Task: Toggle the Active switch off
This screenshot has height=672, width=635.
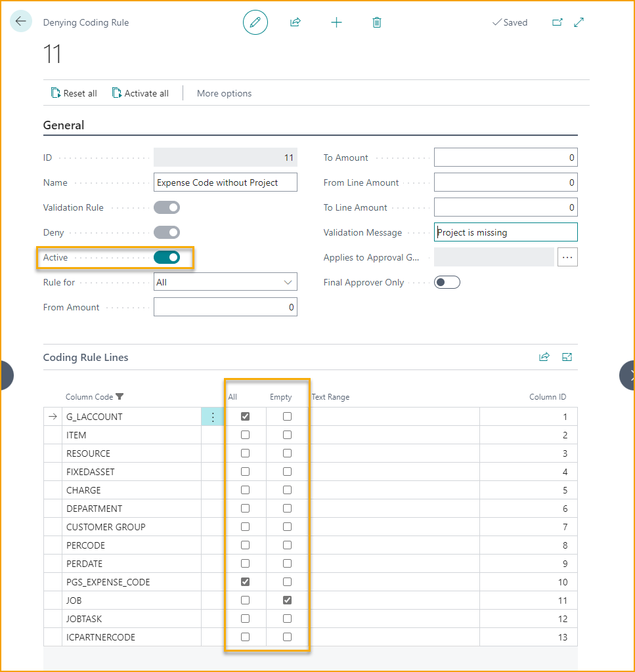Action: [x=167, y=257]
